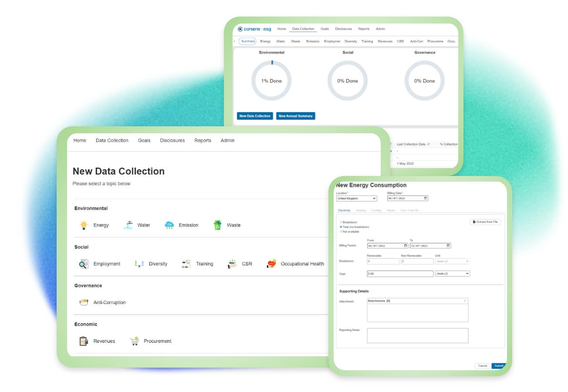
Task: Click the Environmental 1% Done progress ring
Action: click(271, 81)
